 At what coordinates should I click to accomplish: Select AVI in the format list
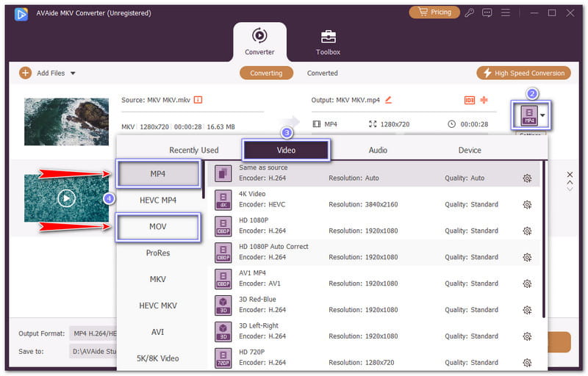(x=158, y=332)
